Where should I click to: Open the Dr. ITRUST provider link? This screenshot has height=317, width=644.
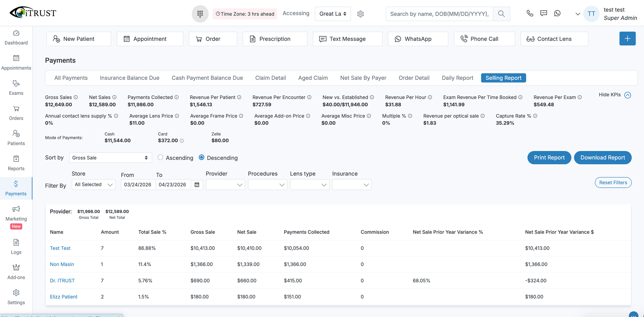[x=62, y=281]
